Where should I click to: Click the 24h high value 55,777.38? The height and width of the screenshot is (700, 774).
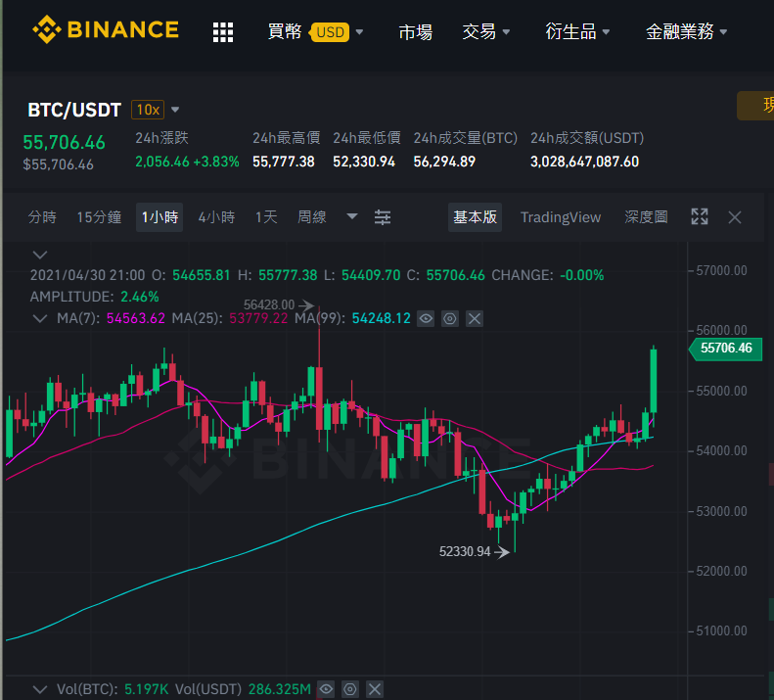pyautogui.click(x=284, y=162)
